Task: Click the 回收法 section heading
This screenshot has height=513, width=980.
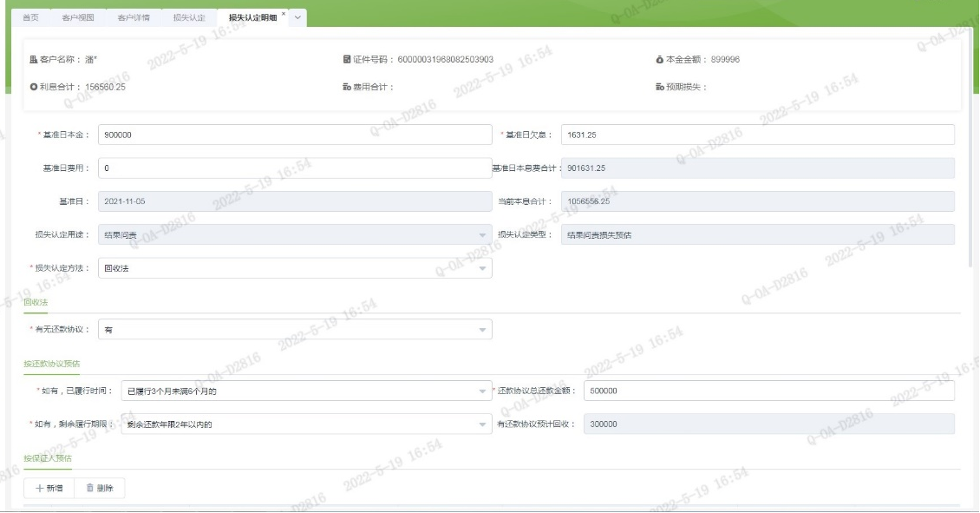Action: (x=36, y=302)
